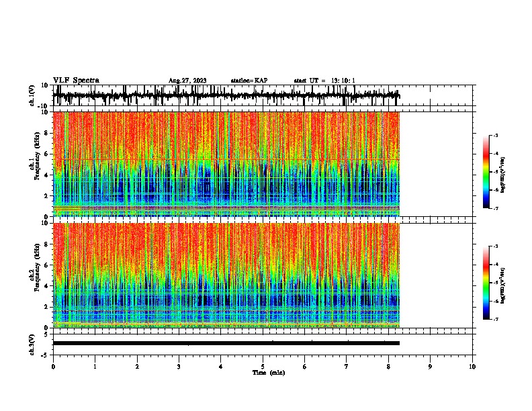
Task: Click the ch.2 spectrogram color scale bar
Action: (486, 283)
